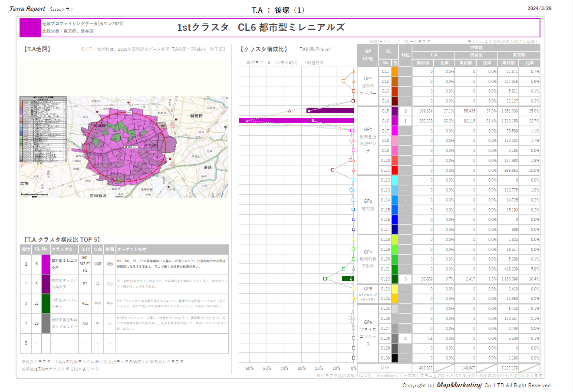Select the 渋谷区 column header
The width and height of the screenshot is (573, 392).
pyautogui.click(x=476, y=55)
